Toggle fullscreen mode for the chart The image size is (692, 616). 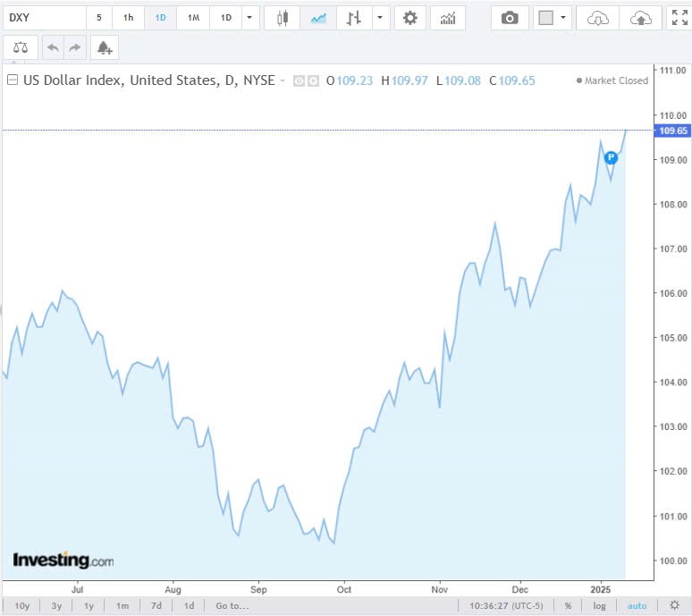[x=678, y=18]
